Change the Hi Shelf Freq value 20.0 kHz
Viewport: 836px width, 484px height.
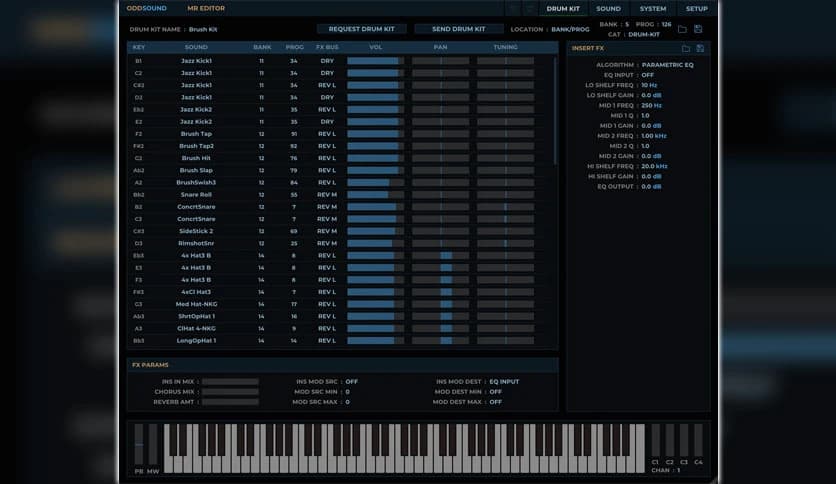(654, 166)
